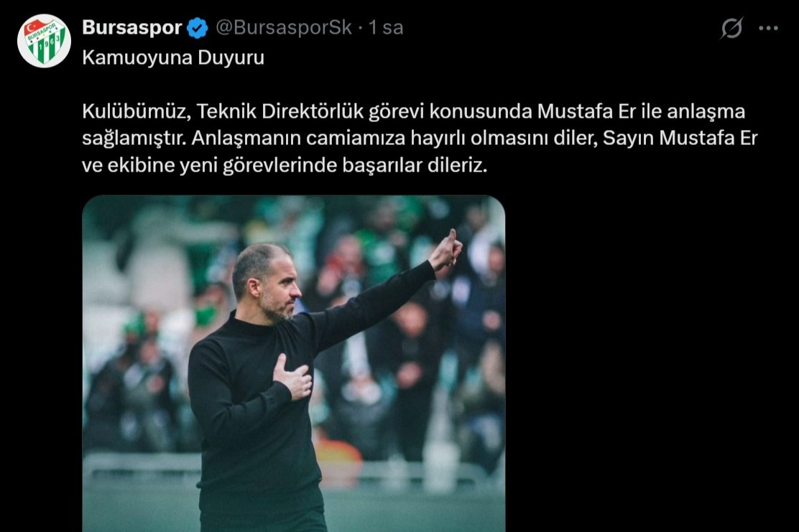Open the Grok explain-post icon

(x=731, y=28)
